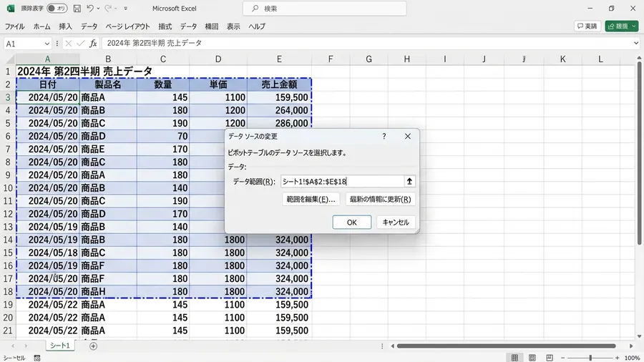This screenshot has height=362, width=644.
Task: Toggle the AutoSave switch
Action: coord(57,8)
